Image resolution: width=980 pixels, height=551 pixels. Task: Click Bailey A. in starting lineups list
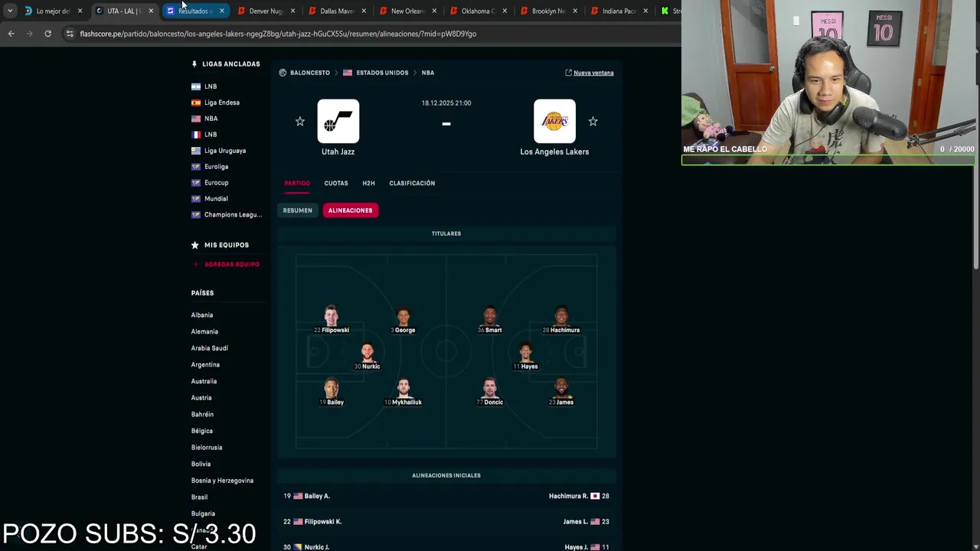click(317, 496)
